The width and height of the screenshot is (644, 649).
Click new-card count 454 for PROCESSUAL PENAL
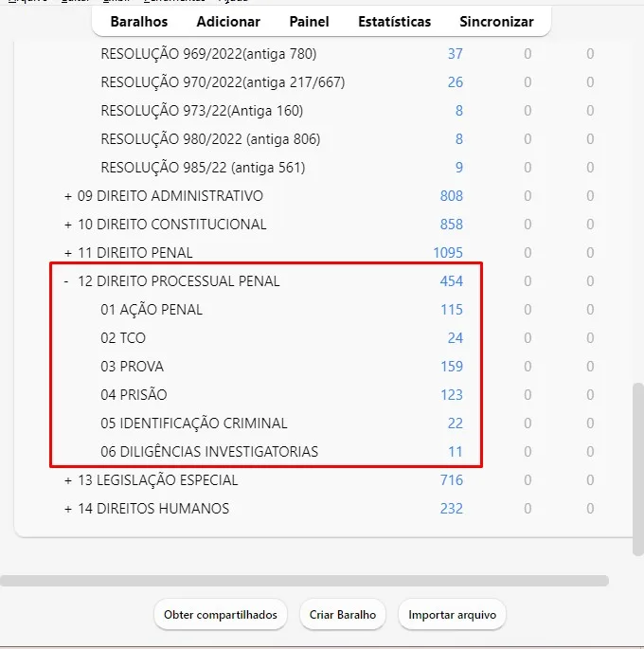[x=451, y=281]
